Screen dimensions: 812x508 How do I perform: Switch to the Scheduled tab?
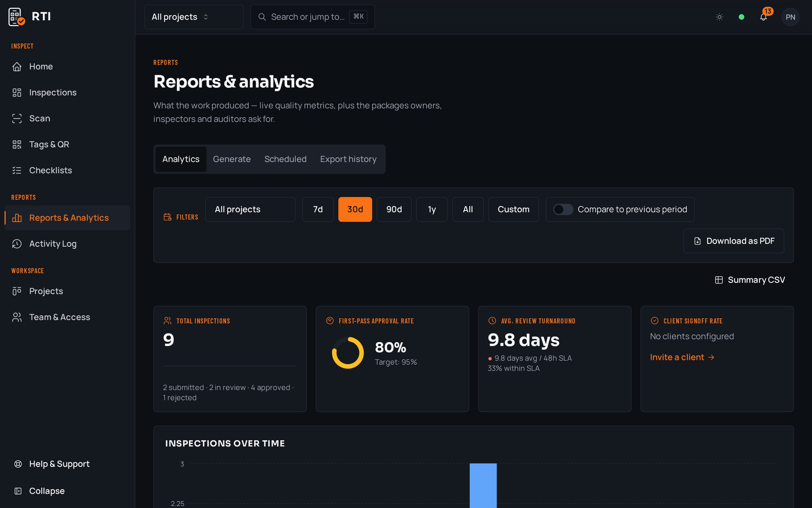point(286,159)
